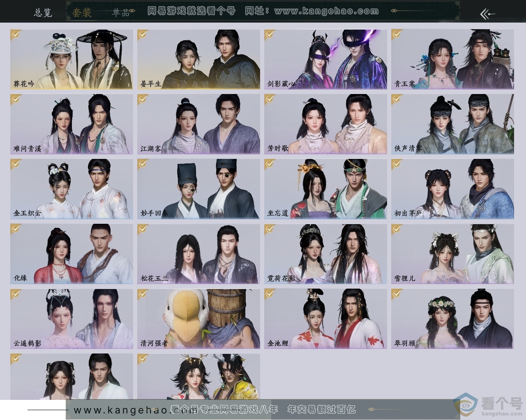Screen dimensions: 526x420
Task: Toggle the checkmark on 松花玉兰 outfit
Action: tap(143, 230)
